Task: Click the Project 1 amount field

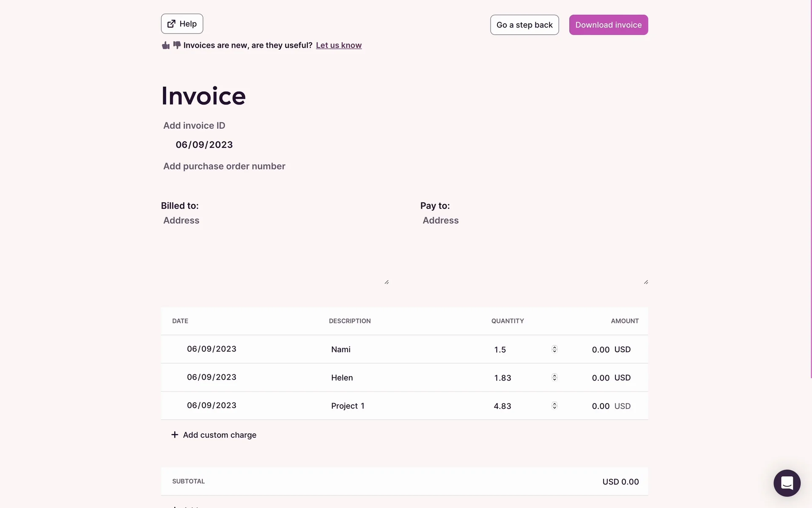Action: pyautogui.click(x=600, y=406)
